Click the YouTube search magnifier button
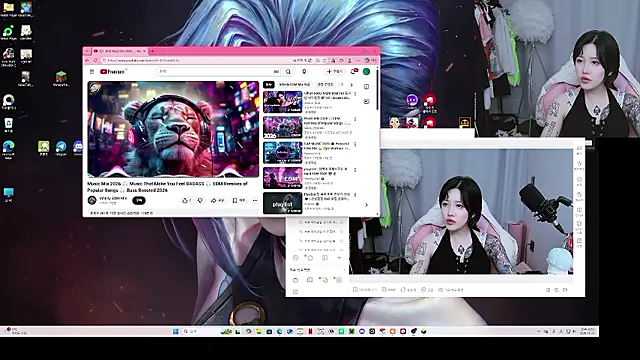Screen dimensions: 640x360 [x=288, y=72]
